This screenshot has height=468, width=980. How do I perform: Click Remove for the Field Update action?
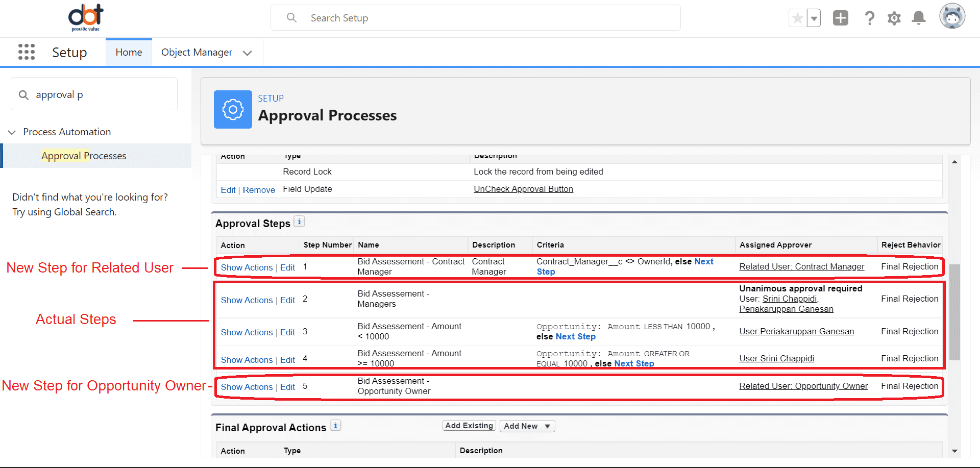[x=259, y=190]
